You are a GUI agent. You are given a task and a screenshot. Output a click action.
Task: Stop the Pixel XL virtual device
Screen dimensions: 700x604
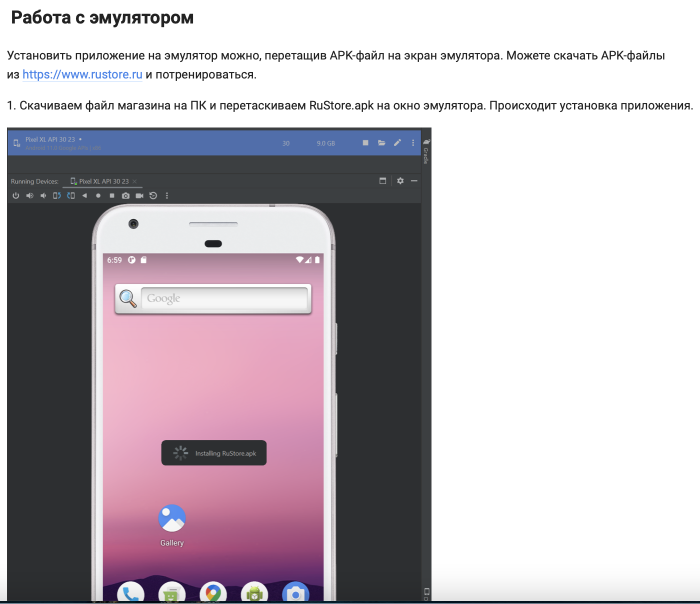pyautogui.click(x=365, y=143)
